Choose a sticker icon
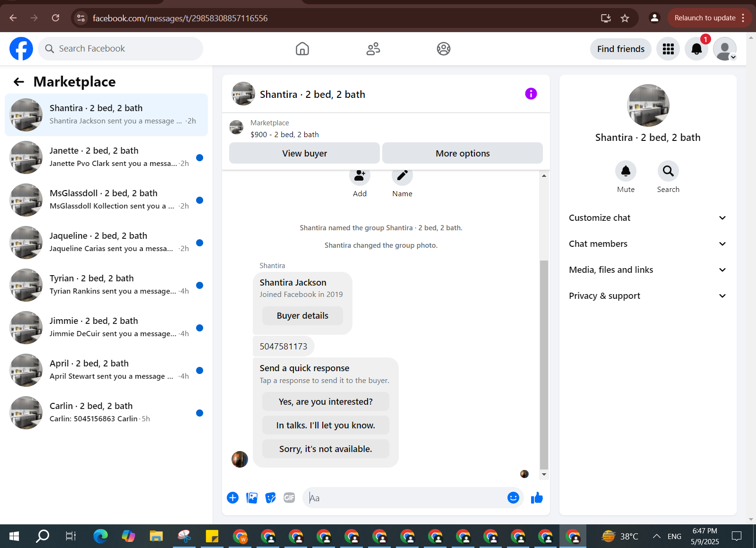Image resolution: width=756 pixels, height=548 pixels. point(270,497)
